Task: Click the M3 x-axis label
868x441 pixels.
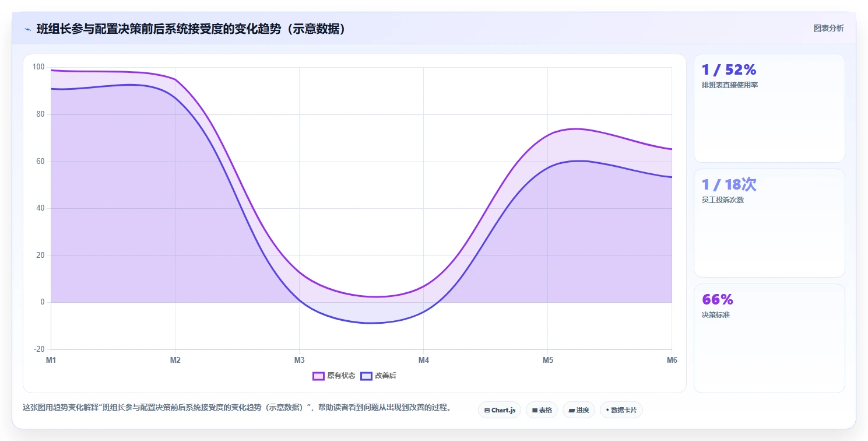Action: (x=300, y=360)
